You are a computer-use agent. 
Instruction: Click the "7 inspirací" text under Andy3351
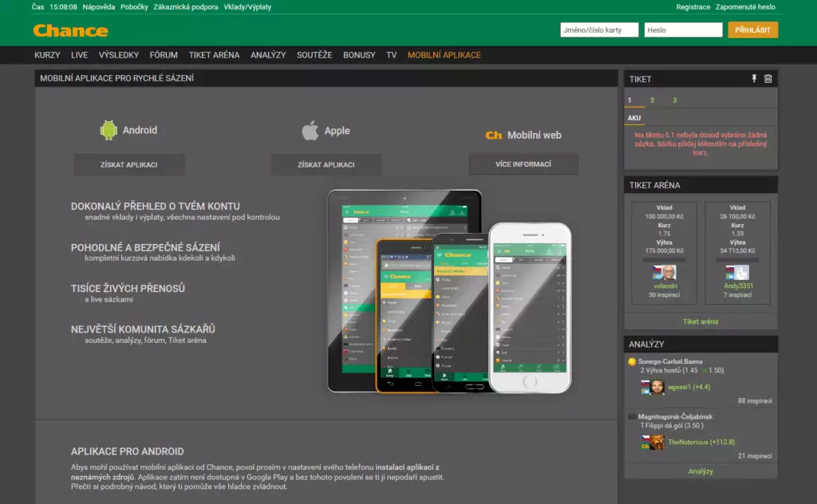coord(737,295)
